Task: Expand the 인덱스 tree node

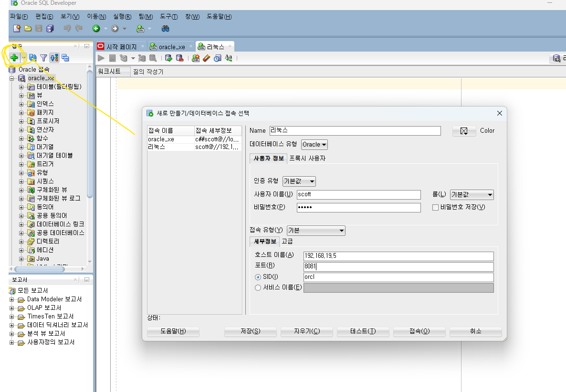Action: (x=21, y=104)
